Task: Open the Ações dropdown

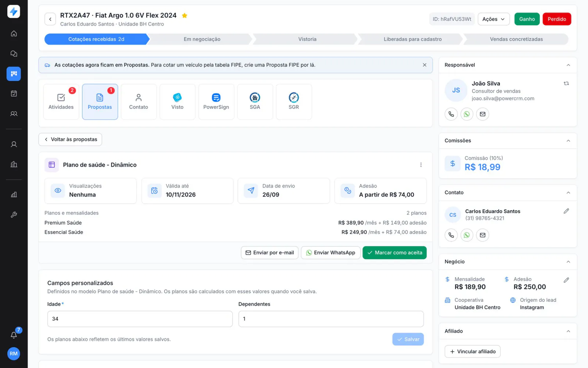Action: (x=494, y=19)
